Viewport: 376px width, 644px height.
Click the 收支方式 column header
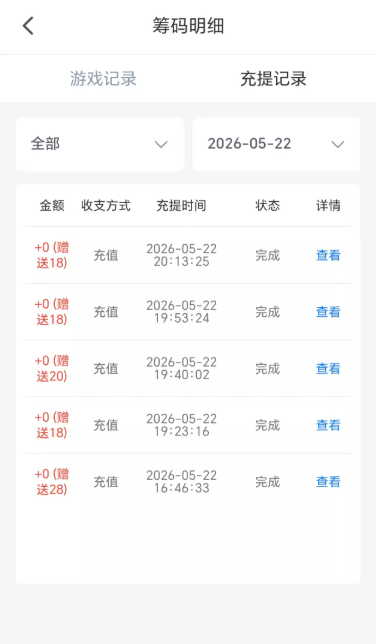point(106,205)
